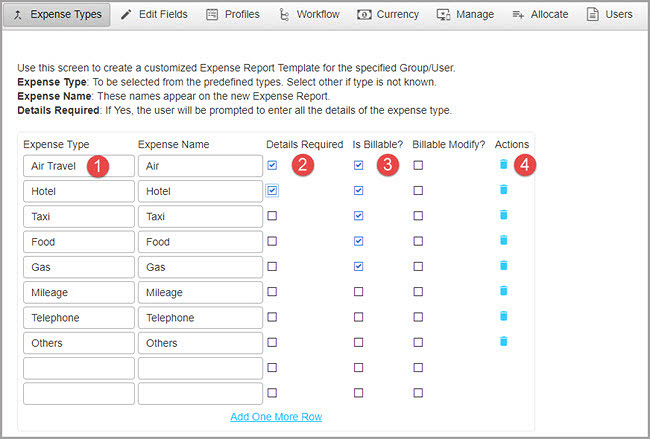The image size is (650, 439).
Task: Open the Others expense type field
Action: pos(79,343)
